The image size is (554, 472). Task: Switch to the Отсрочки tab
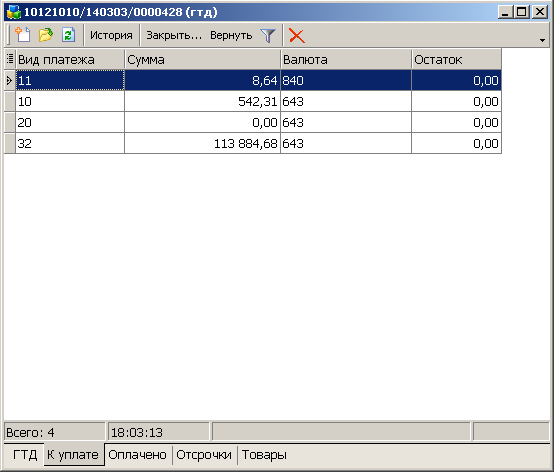click(x=204, y=455)
